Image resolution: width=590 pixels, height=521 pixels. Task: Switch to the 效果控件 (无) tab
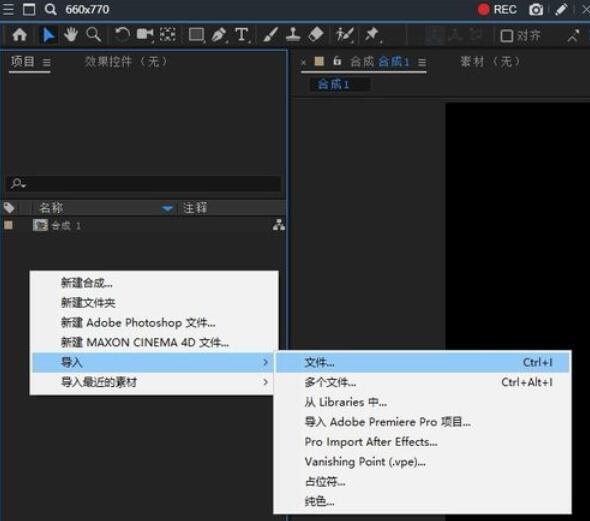click(126, 61)
